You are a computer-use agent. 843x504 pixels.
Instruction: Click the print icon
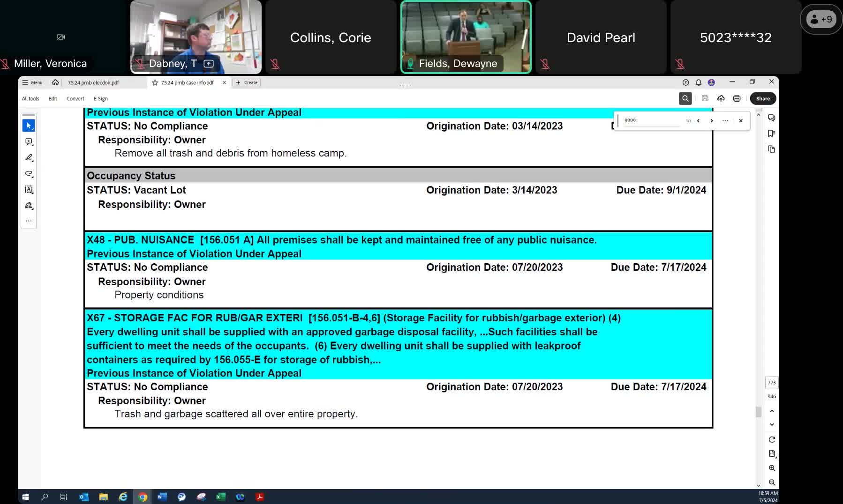[x=737, y=98]
